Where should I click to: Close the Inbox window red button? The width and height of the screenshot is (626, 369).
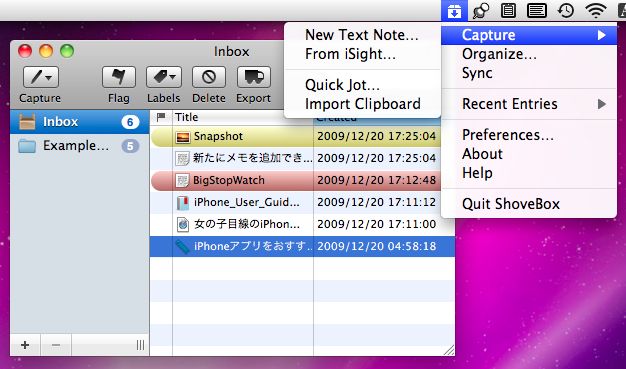[x=25, y=51]
